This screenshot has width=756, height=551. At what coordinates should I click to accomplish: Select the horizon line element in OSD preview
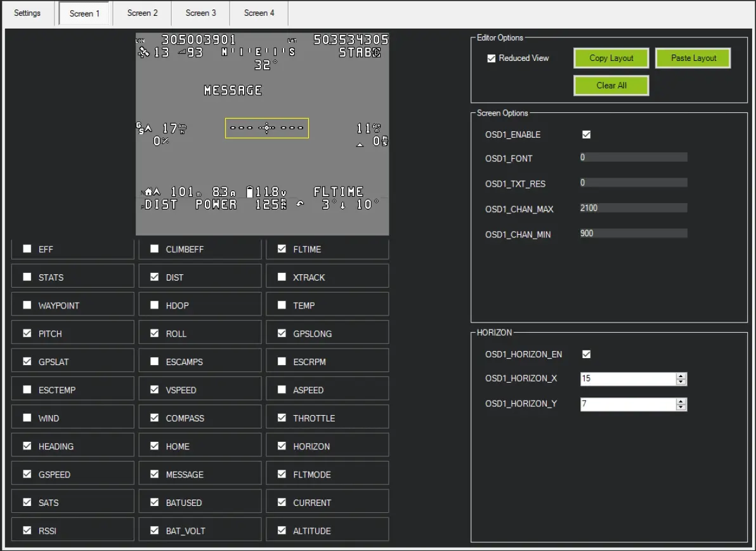pos(266,128)
